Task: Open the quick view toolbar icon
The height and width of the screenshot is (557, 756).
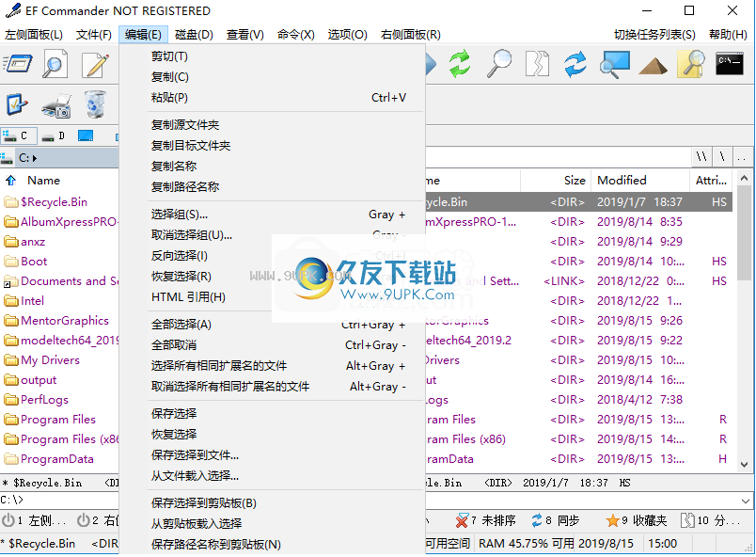Action: tap(18, 64)
